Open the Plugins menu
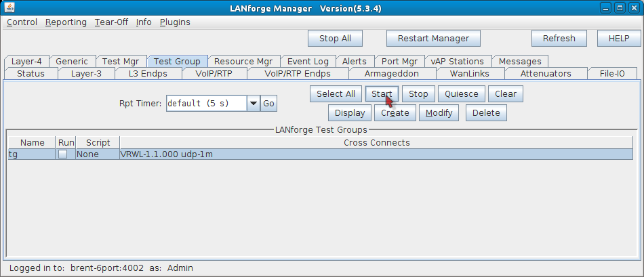Viewport: 644px width, 277px height. tap(175, 22)
